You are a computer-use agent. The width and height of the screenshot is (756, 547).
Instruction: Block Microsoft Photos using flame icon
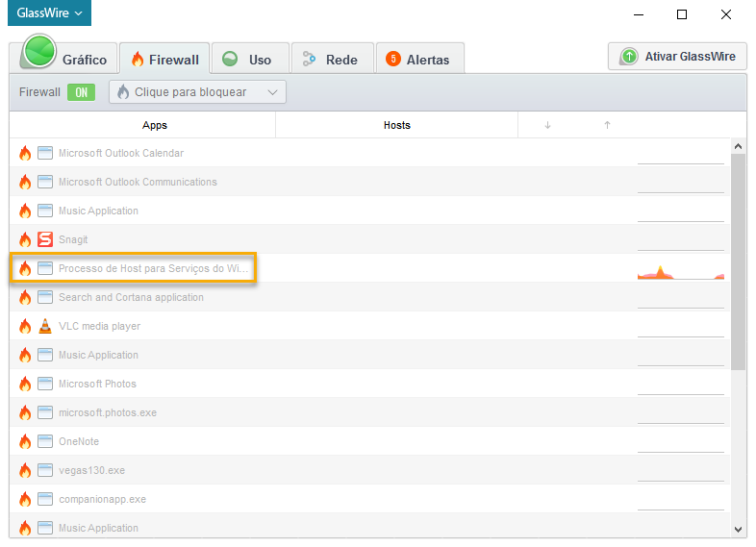point(25,385)
